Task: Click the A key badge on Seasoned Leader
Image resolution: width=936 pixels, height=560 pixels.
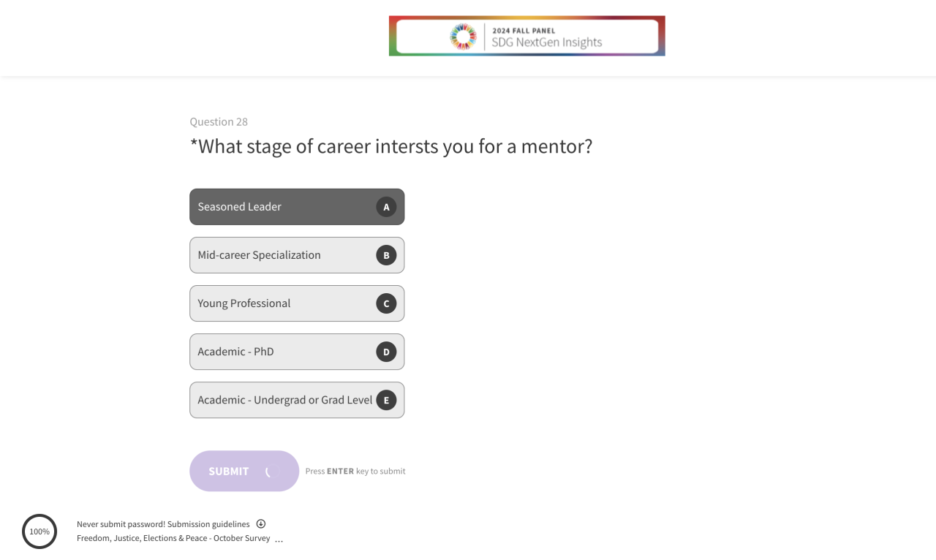Action: pyautogui.click(x=386, y=207)
